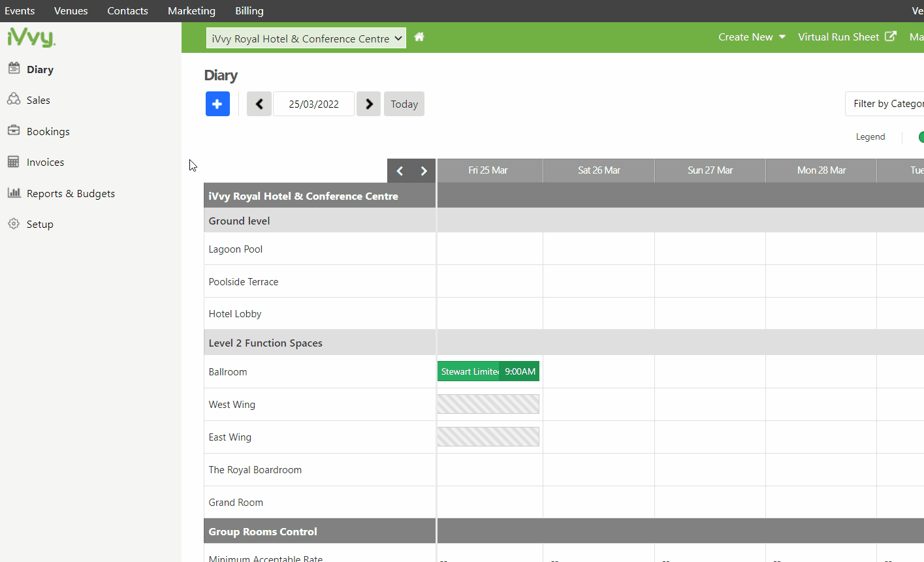Click the iVvy Royal Hotel & Conference Centre row header
The width and height of the screenshot is (924, 562).
(320, 196)
